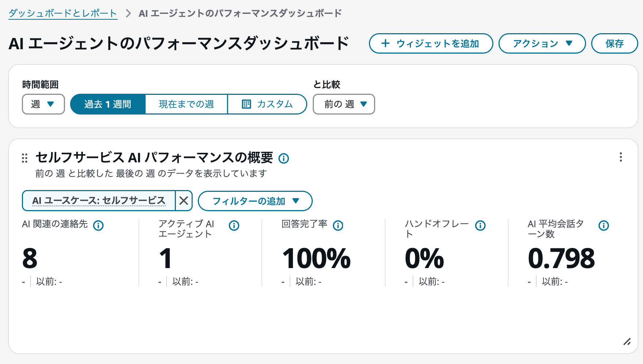
Task: Open the 週 time range dropdown
Action: click(43, 104)
